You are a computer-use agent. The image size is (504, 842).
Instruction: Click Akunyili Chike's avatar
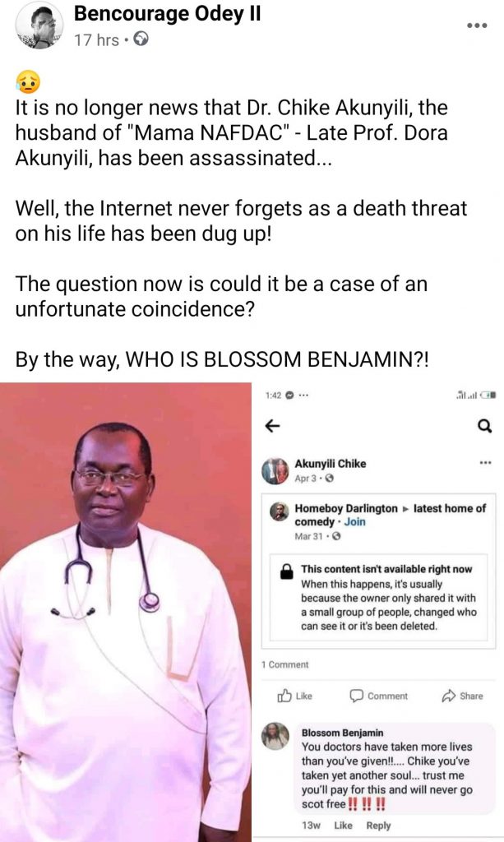point(275,471)
